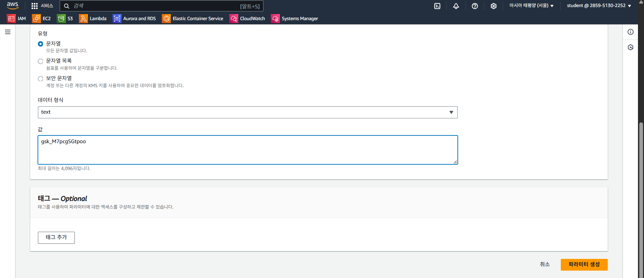Screen dimensions: 644x278
Task: Open the Lambda shortcut icon
Action: pos(83,18)
